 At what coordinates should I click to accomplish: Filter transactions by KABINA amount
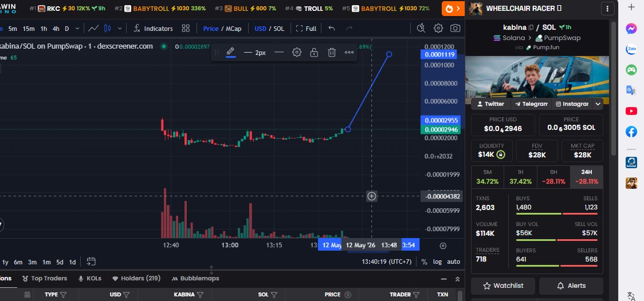point(201,295)
